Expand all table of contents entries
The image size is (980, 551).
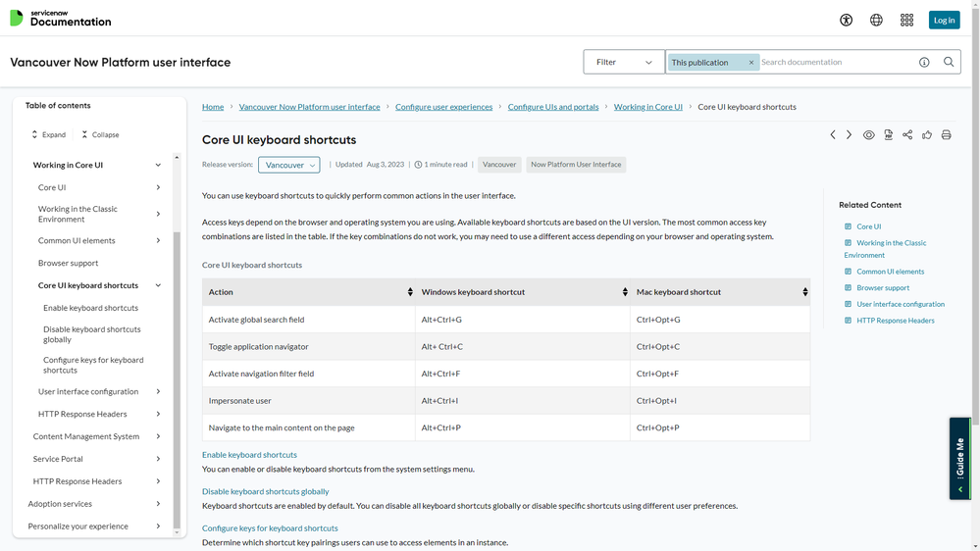click(49, 134)
